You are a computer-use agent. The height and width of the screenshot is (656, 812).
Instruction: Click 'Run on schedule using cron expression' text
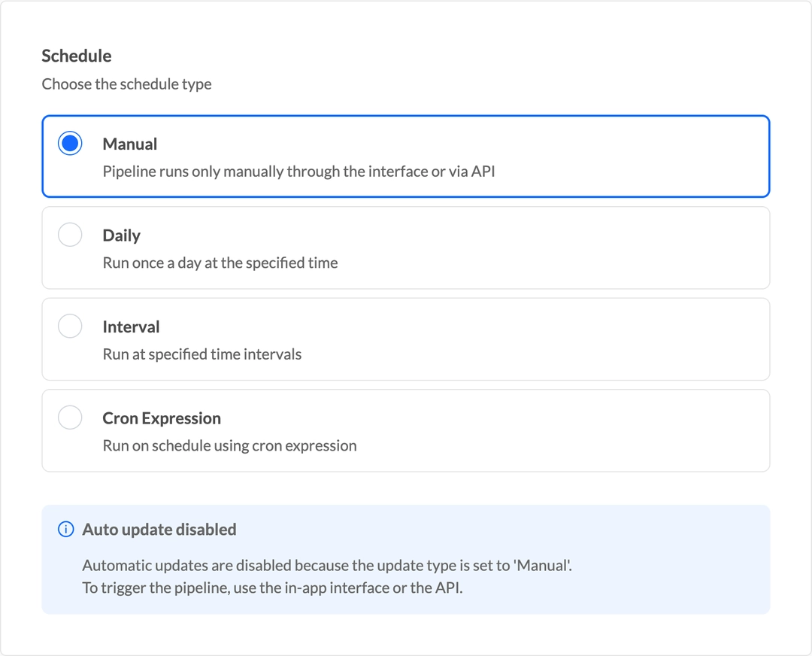(229, 445)
